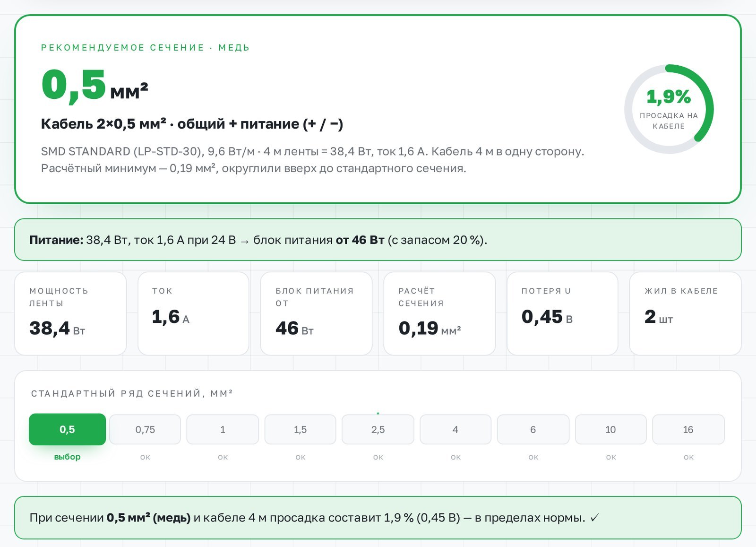Select the 10 mm² section chip
The width and height of the screenshot is (756, 547).
pyautogui.click(x=610, y=429)
